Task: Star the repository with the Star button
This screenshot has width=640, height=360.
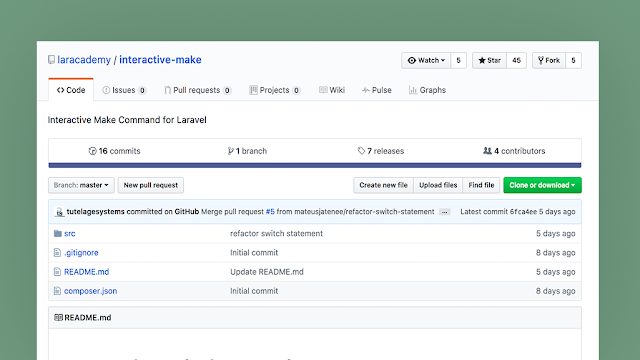Action: pyautogui.click(x=489, y=60)
